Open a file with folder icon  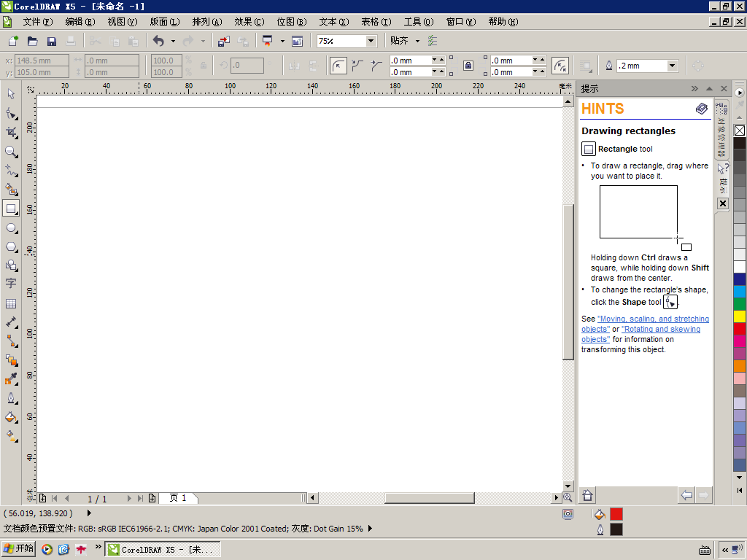click(x=32, y=41)
